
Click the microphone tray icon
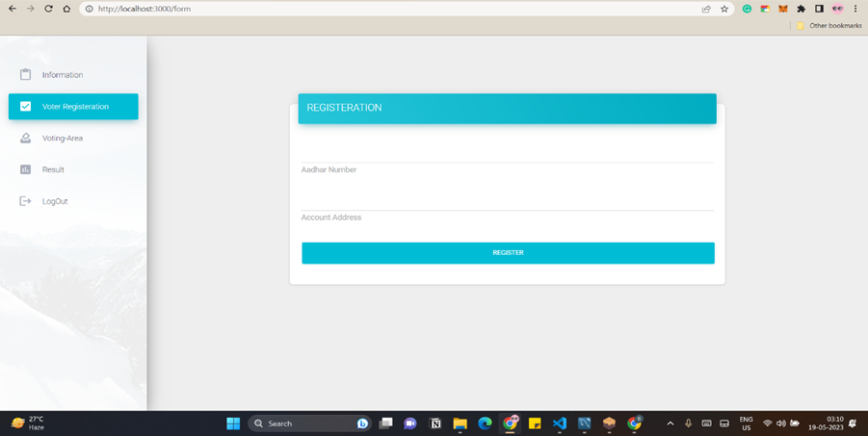pos(688,423)
